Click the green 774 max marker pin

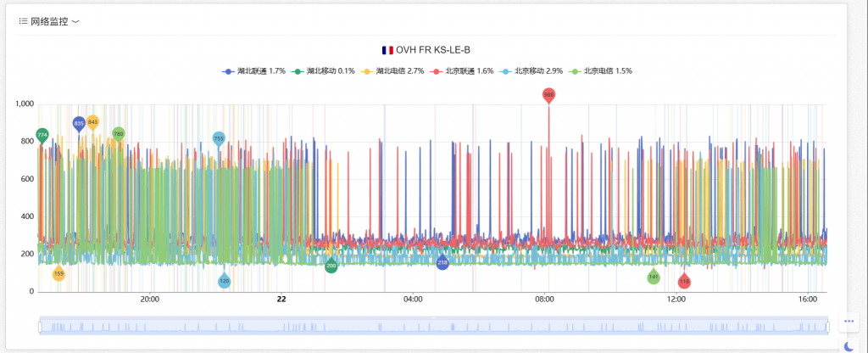tap(42, 135)
